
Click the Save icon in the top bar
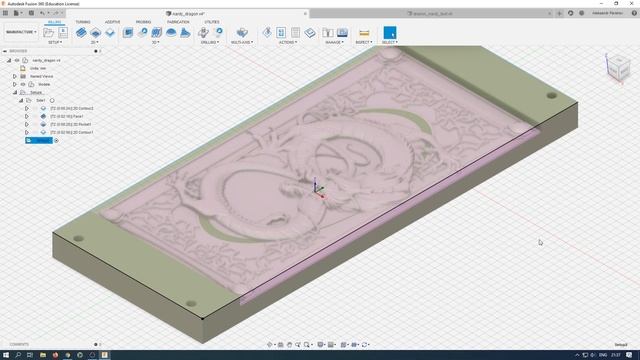tap(31, 13)
